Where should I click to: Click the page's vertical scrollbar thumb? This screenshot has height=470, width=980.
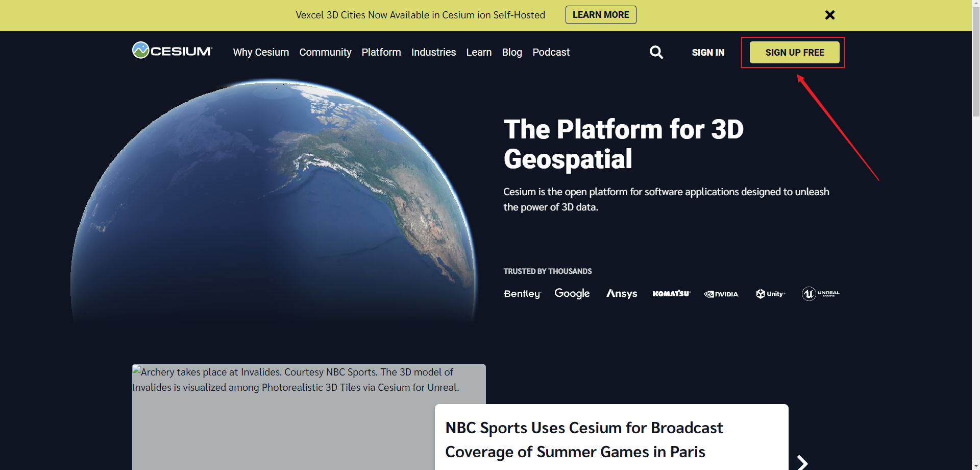point(975,61)
